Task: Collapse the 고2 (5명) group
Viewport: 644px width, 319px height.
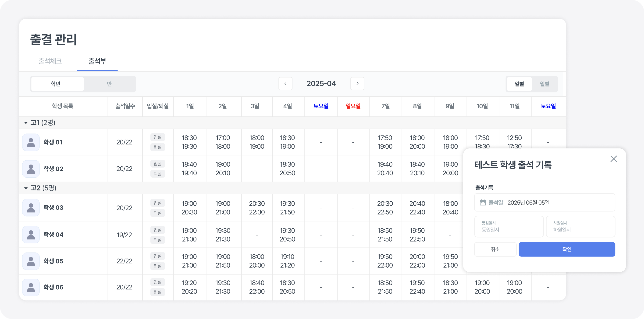Action: (x=26, y=188)
